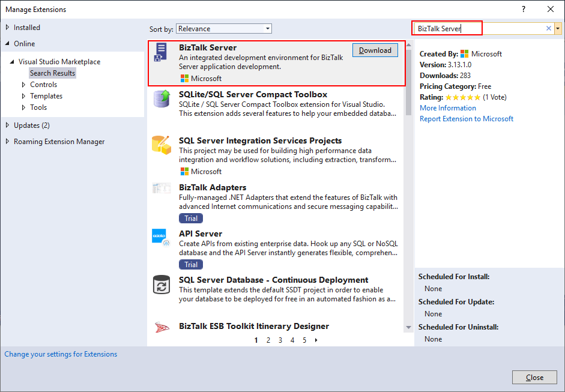
Task: Expand the Installed category
Action: pos(7,27)
